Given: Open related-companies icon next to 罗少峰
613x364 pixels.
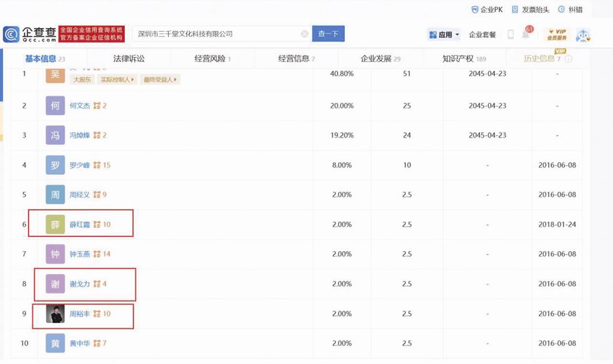Looking at the screenshot, I should 97,165.
